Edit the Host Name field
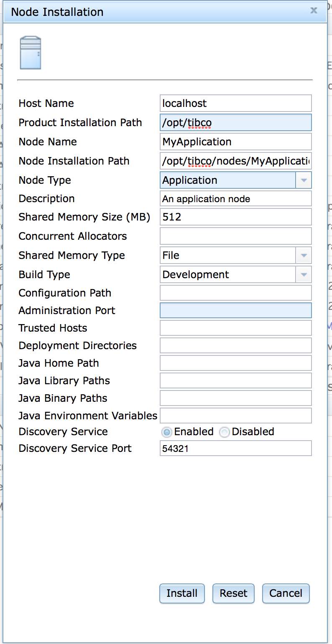 [x=235, y=103]
